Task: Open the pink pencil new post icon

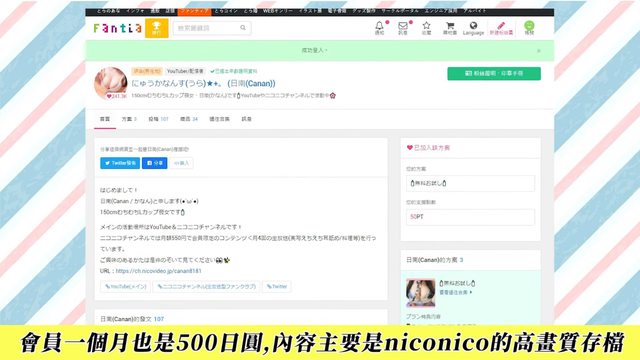Action: coord(501,27)
